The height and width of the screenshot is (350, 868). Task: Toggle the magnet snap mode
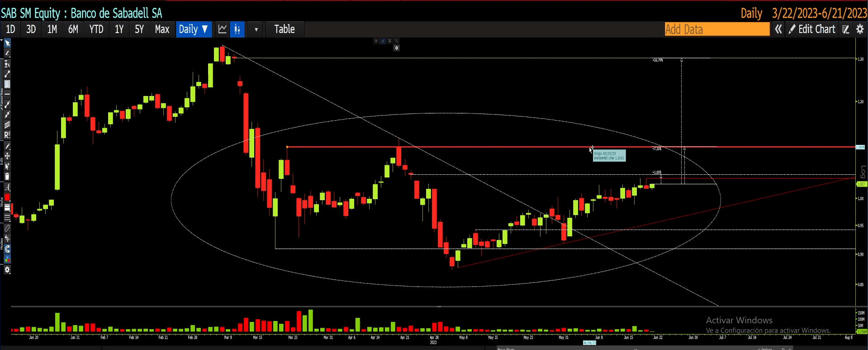[x=7, y=249]
